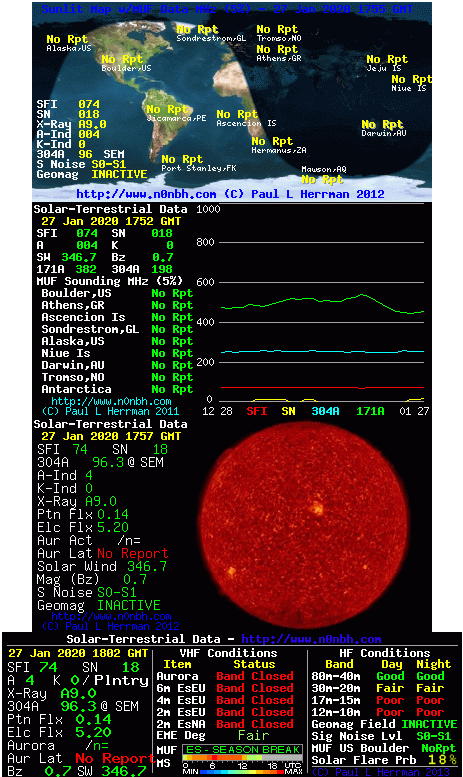Click the 17m-15m band row in HF Conditions
Screen dimensions: 463x777
[378, 700]
